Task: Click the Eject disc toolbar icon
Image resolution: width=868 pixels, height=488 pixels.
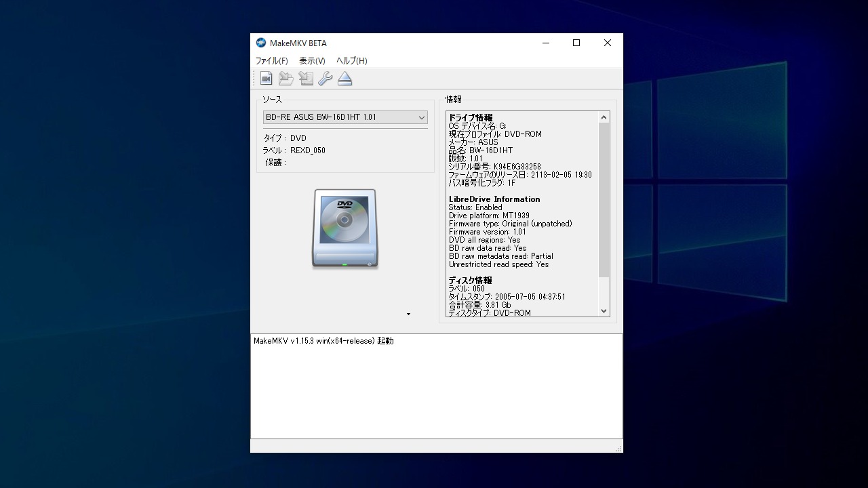Action: pyautogui.click(x=345, y=79)
